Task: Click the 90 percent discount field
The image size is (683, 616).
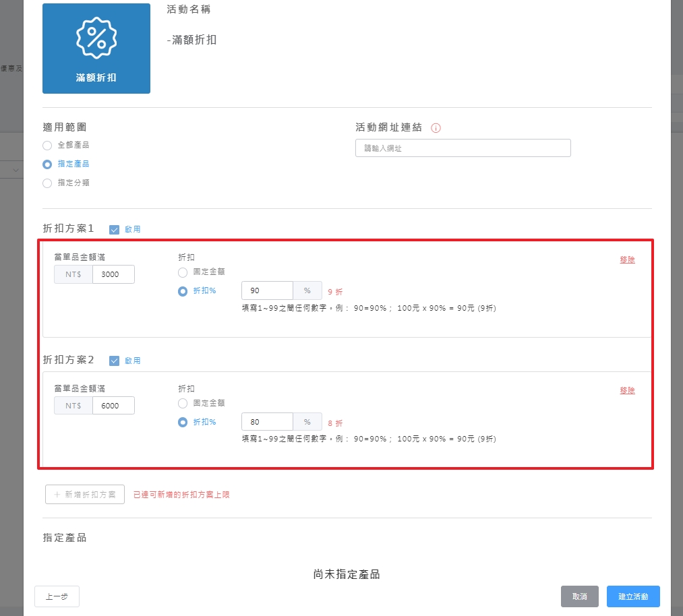Action: point(267,290)
